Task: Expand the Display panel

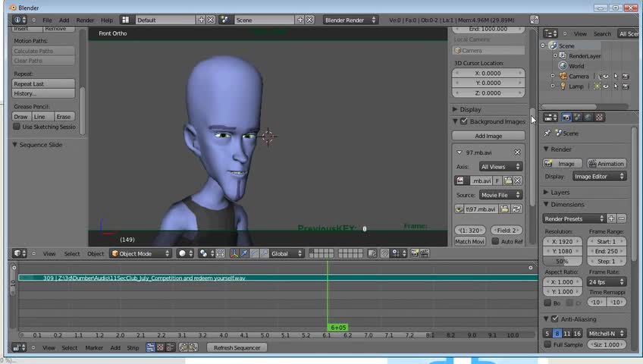Action: [x=470, y=109]
